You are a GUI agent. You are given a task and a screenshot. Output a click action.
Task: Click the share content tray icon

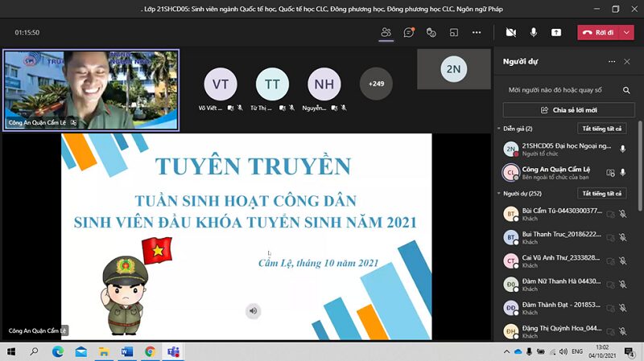pos(556,32)
